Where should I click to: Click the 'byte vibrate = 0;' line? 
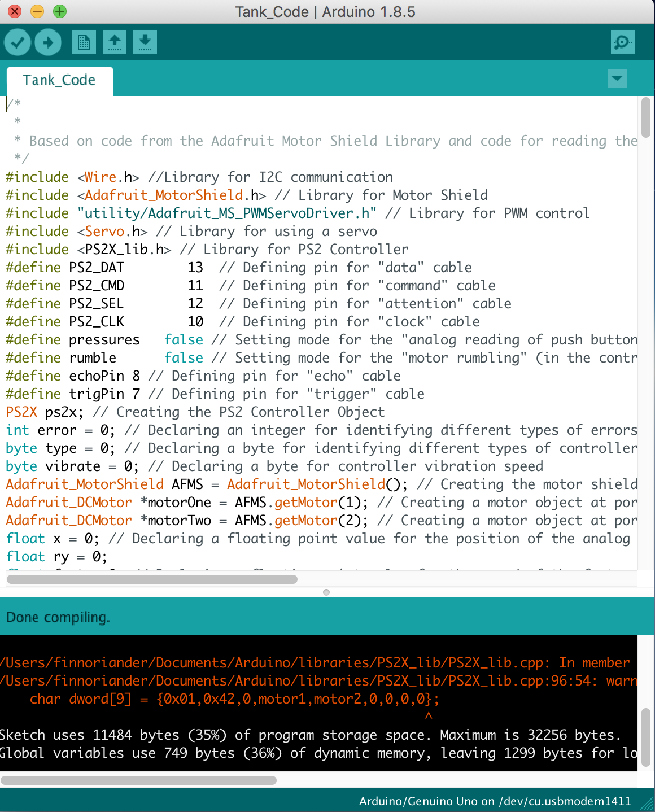274,466
